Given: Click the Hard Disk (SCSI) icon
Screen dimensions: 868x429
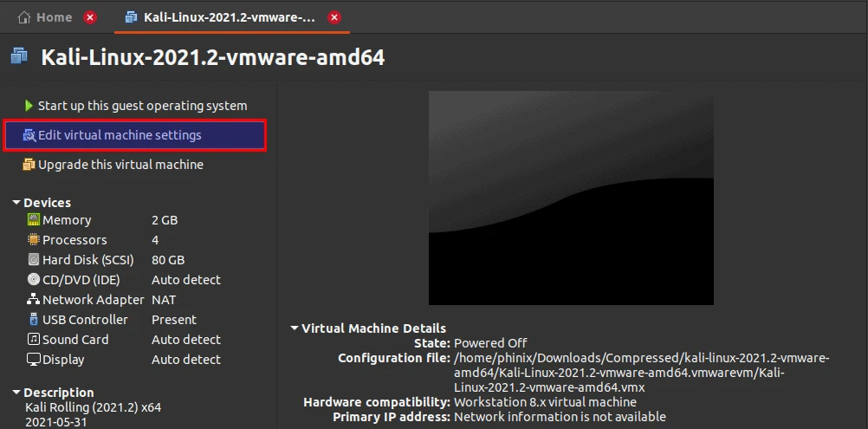Looking at the screenshot, I should (34, 260).
